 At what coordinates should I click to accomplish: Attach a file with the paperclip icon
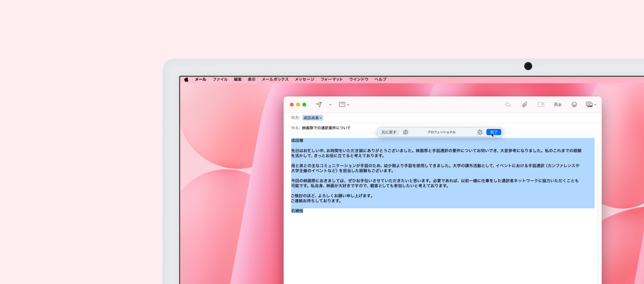[524, 104]
